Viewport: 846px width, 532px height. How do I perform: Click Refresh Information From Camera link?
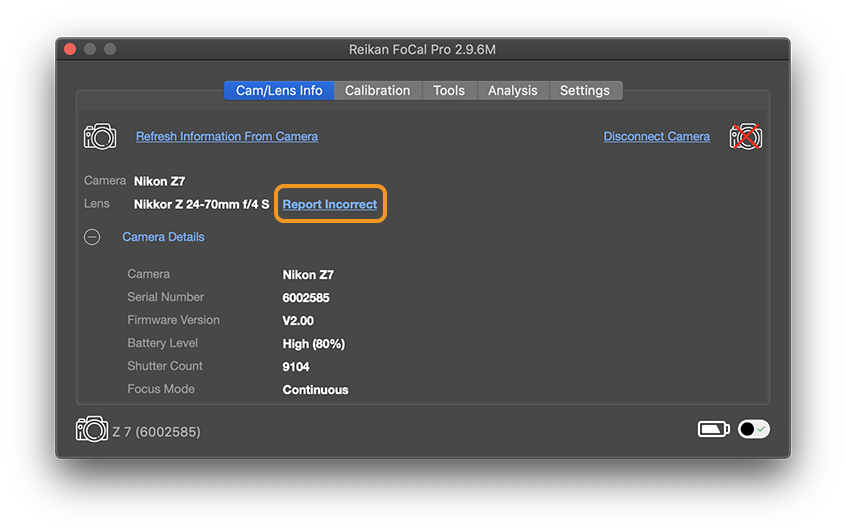[227, 137]
